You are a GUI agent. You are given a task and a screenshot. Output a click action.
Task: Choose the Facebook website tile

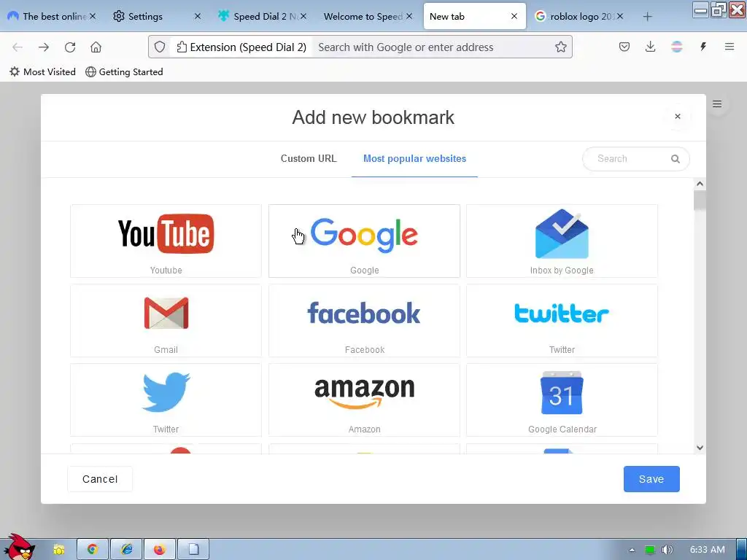tap(364, 321)
